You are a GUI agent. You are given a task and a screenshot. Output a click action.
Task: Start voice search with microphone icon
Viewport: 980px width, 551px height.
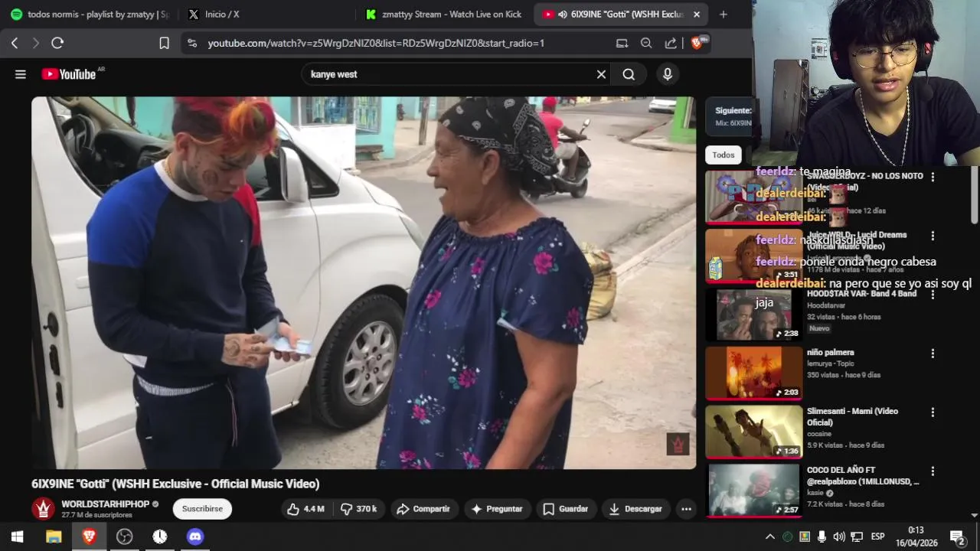[668, 74]
